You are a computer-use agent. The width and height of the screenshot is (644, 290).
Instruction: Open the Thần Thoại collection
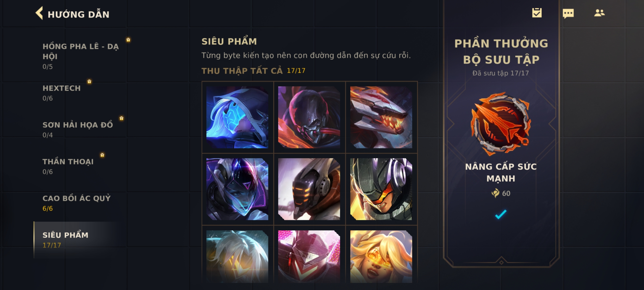point(80,166)
